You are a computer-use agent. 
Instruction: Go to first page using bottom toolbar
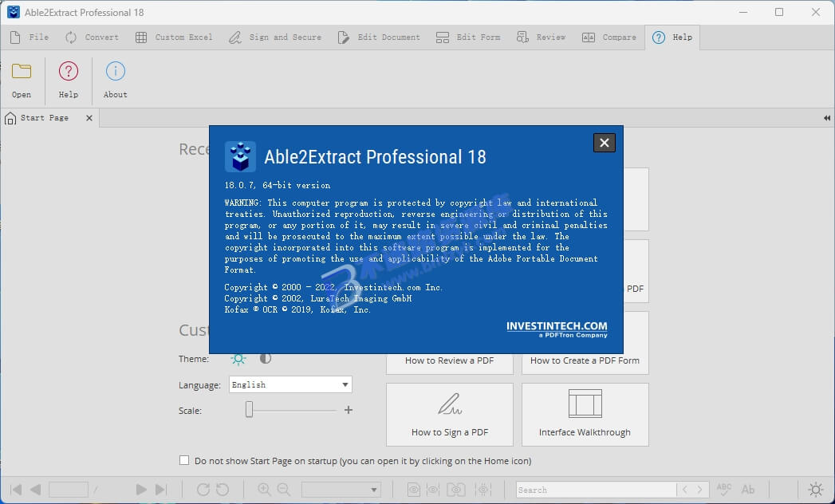point(17,490)
